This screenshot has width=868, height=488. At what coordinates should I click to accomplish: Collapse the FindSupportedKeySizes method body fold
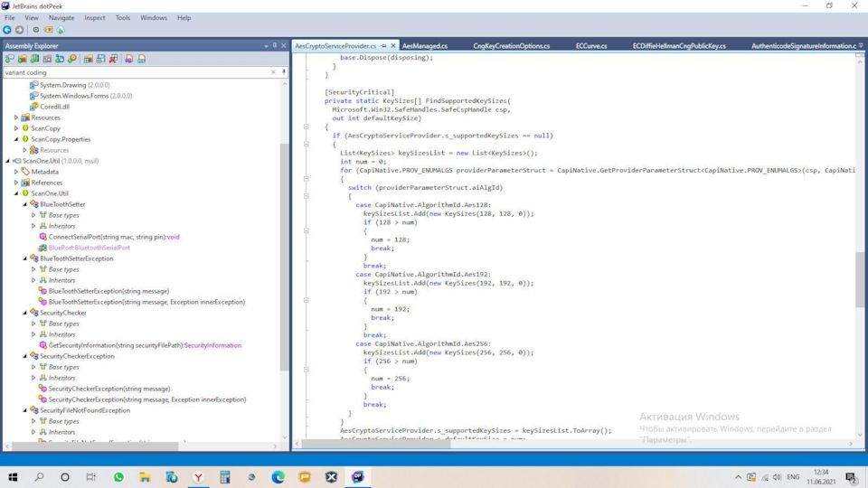[307, 127]
